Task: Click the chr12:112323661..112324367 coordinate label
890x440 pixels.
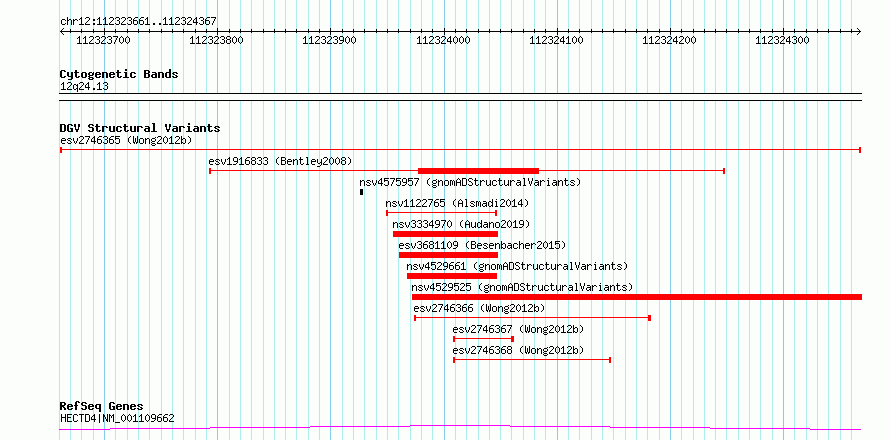Action: (x=138, y=22)
